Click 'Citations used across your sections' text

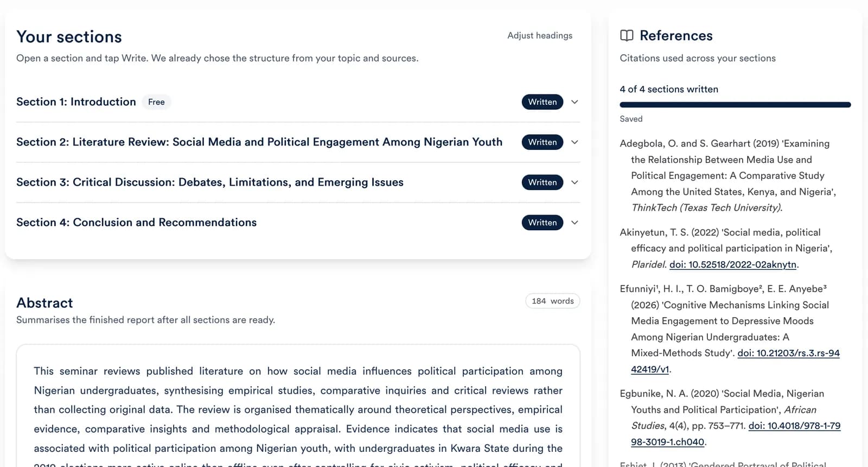coord(698,58)
